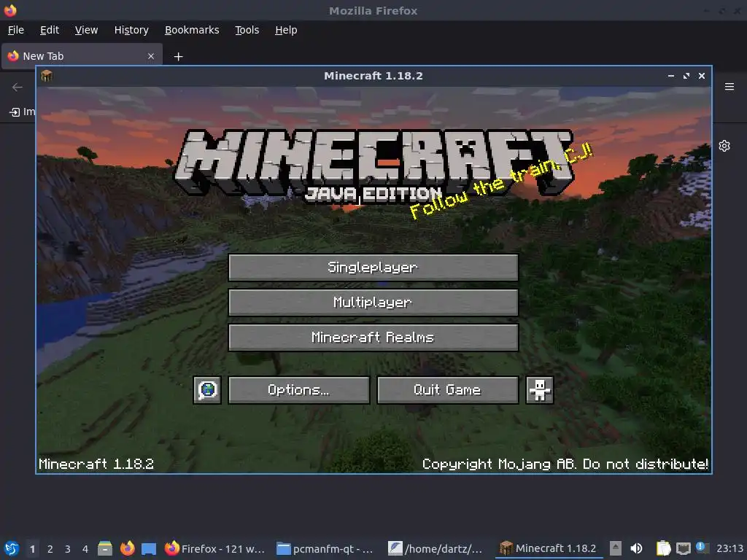The height and width of the screenshot is (560, 747).
Task: Open the Firefox hamburger menu
Action: (x=729, y=87)
